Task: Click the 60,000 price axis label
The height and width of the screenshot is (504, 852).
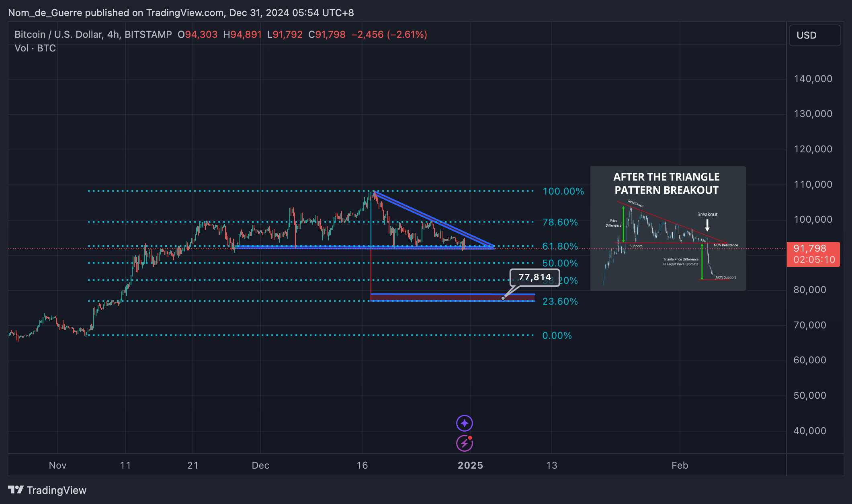Action: (810, 360)
